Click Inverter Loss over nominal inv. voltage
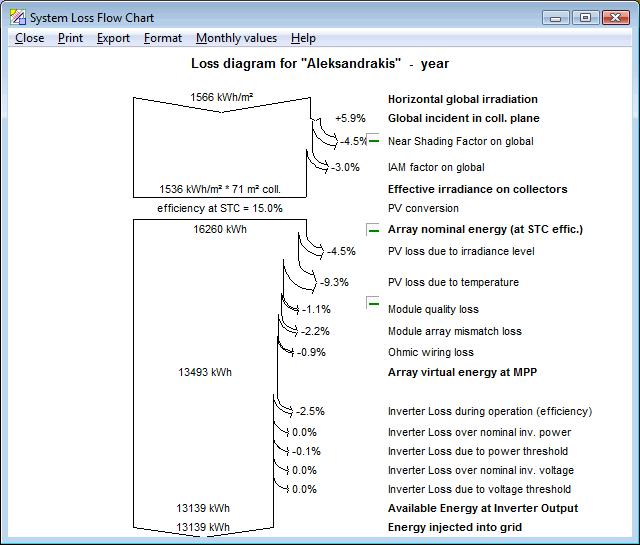640x545 pixels. 481,470
